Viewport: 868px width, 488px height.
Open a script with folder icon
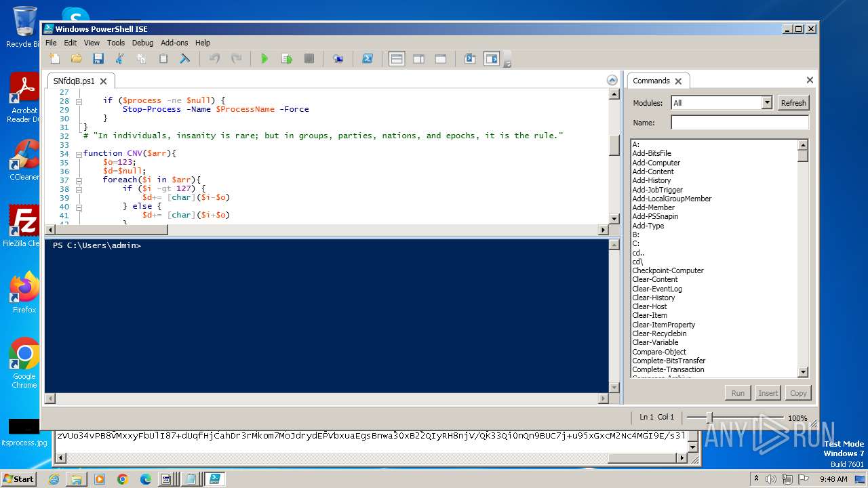click(x=76, y=59)
